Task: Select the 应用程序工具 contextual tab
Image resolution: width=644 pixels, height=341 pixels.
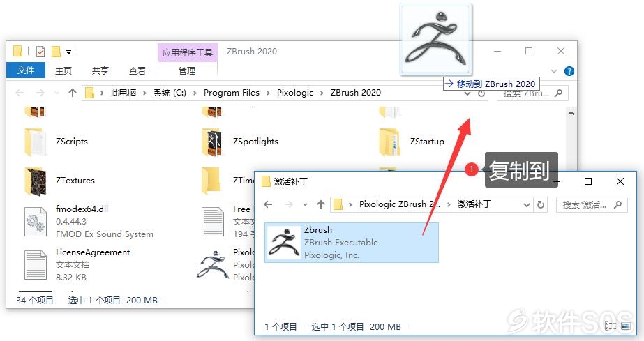Action: [187, 52]
